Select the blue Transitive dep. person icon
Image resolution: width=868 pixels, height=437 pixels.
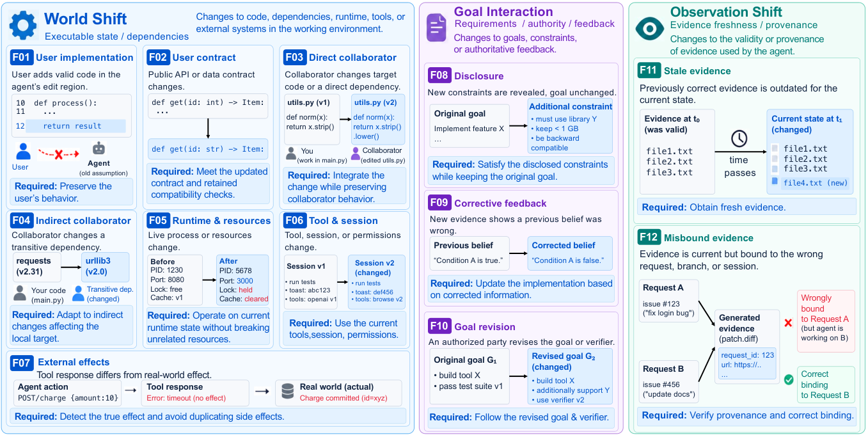79,293
